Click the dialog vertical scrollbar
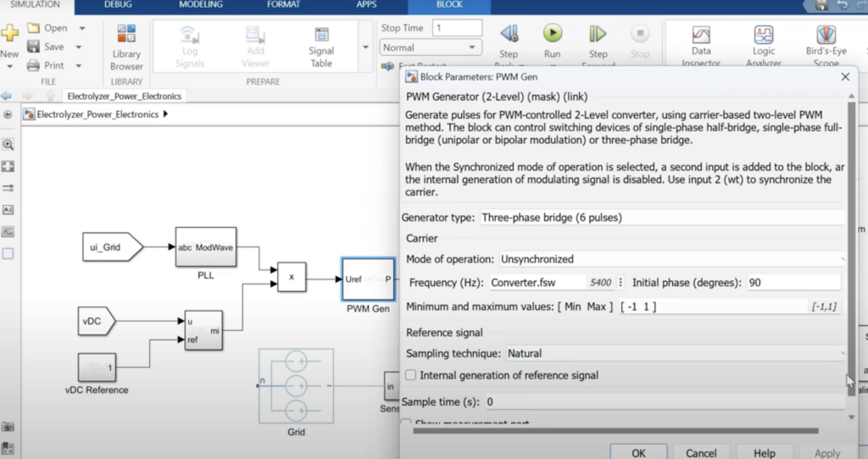Viewport: 868px width, 459px height. (x=851, y=249)
